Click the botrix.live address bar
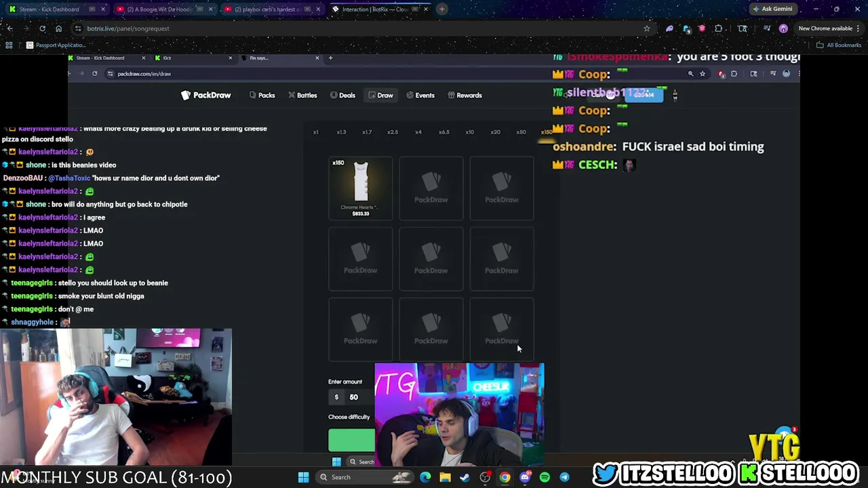868x488 pixels. tap(359, 28)
